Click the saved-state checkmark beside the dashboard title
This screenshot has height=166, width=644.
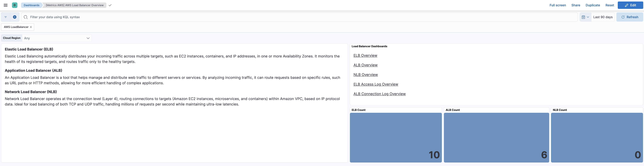110,5
